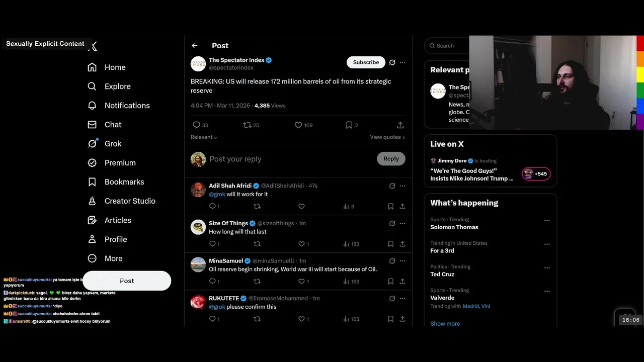The width and height of the screenshot is (644, 362).
Task: Expand the Relevant replies sort dropdown
Action: (204, 137)
